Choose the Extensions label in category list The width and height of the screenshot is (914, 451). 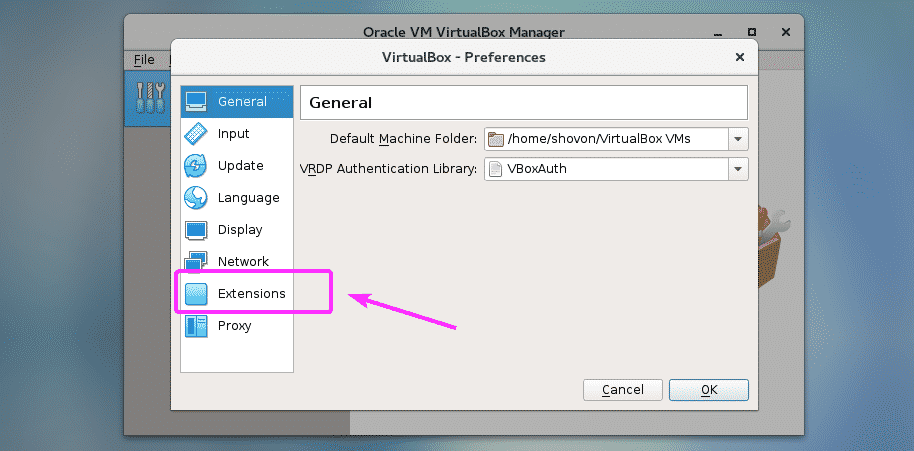251,294
